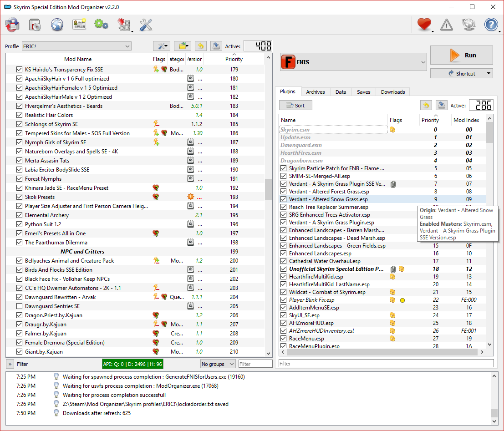
Task: Sort mod list by Priority header
Action: 234,59
